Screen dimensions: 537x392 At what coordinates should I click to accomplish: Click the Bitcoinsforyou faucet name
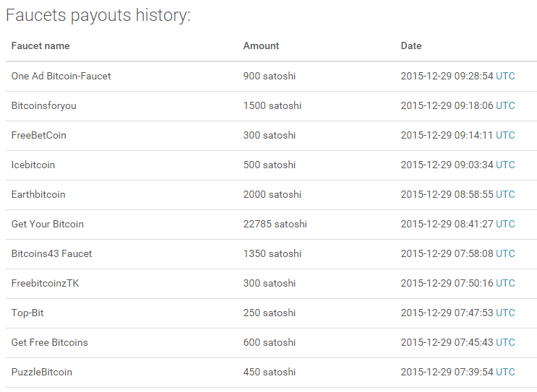pos(43,105)
